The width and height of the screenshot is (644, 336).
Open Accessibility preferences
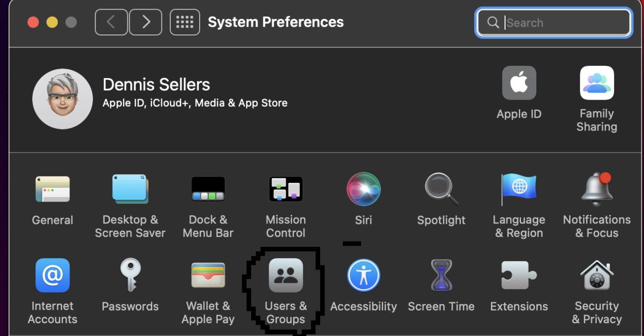(363, 275)
